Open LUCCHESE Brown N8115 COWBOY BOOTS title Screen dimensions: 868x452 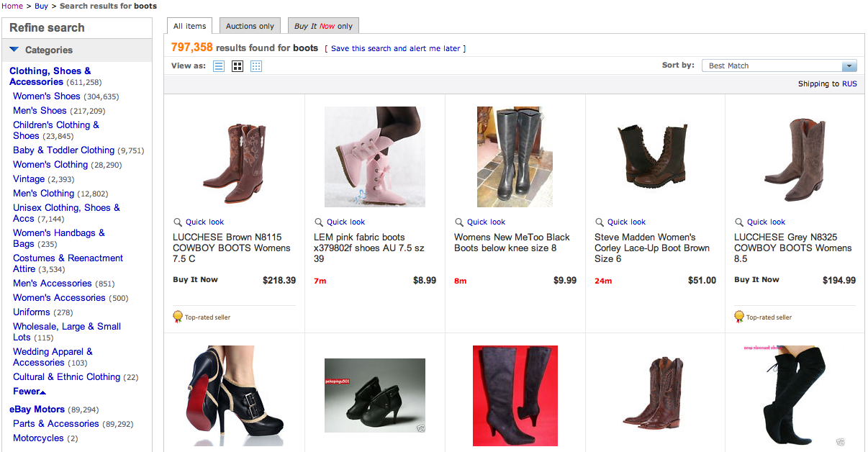click(x=232, y=248)
